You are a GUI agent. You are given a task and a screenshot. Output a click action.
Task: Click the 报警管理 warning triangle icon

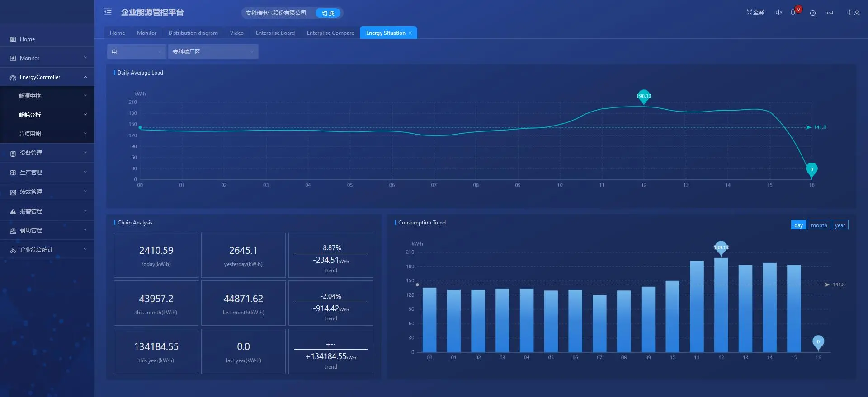[x=13, y=211]
